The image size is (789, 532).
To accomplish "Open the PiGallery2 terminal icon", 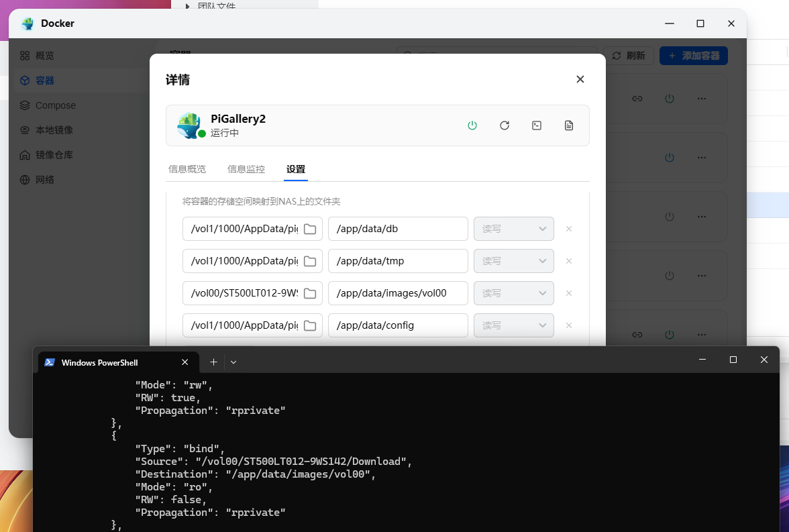I will 537,125.
